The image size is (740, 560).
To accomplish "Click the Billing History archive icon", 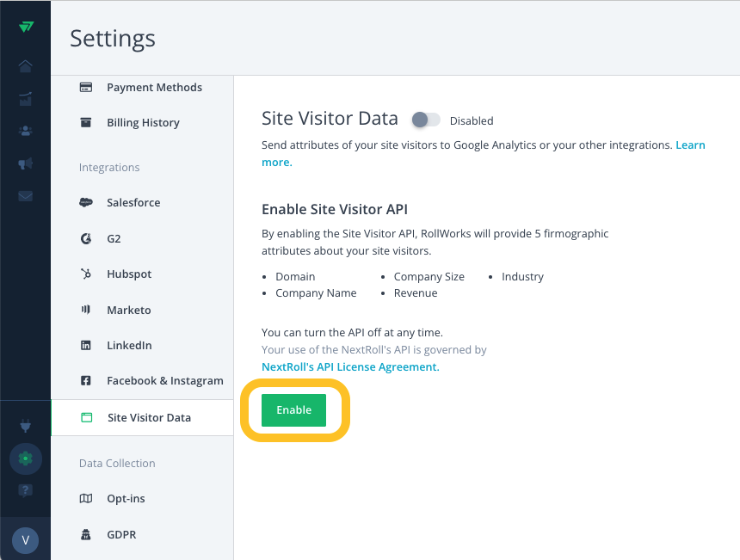I will 86,123.
